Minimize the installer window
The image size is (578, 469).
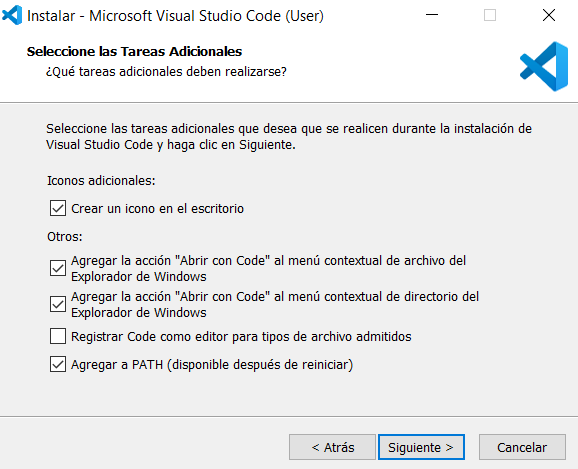tap(432, 15)
